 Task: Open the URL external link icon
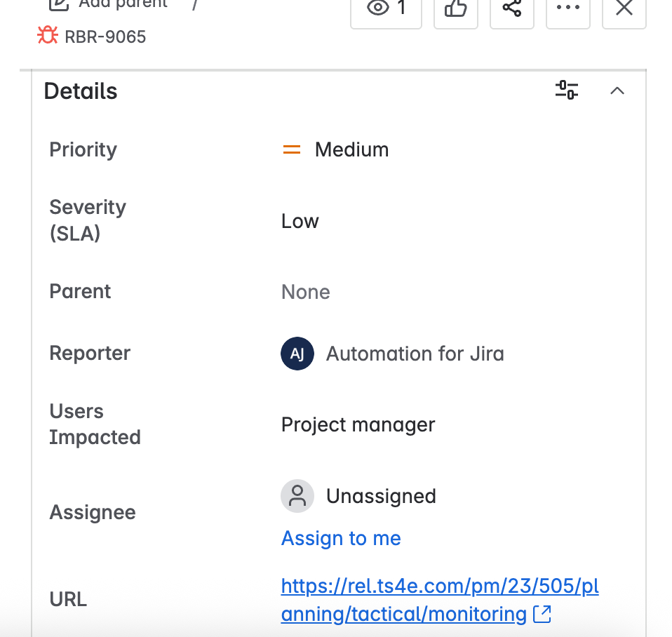[541, 613]
